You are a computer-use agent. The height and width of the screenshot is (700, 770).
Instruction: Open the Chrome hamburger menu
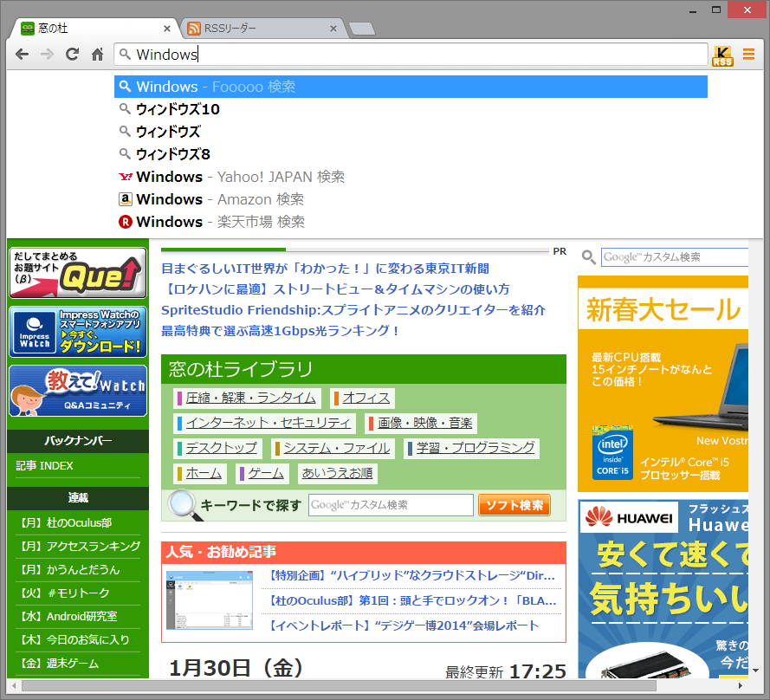tap(748, 54)
